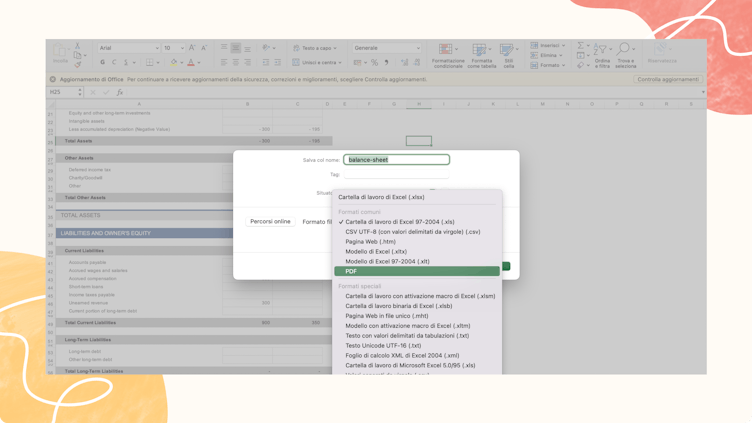The image size is (752, 423).
Task: Choose PDF from the format list
Action: click(416, 271)
